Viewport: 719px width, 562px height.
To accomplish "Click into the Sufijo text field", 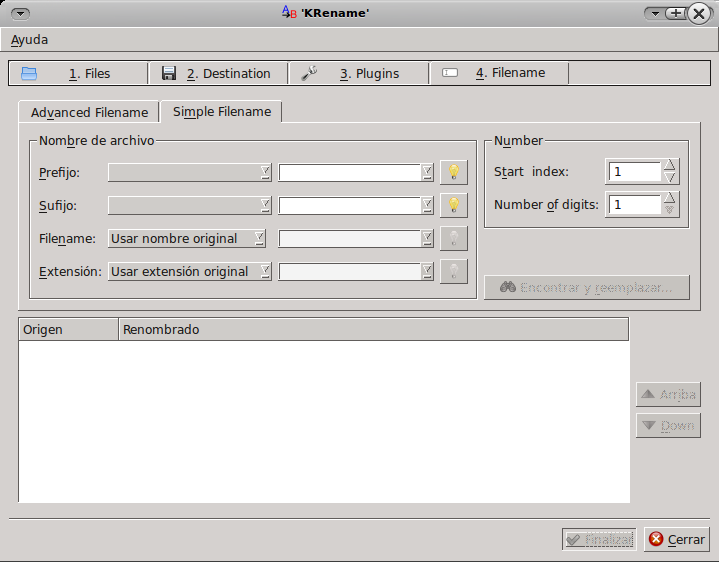I will (350, 205).
